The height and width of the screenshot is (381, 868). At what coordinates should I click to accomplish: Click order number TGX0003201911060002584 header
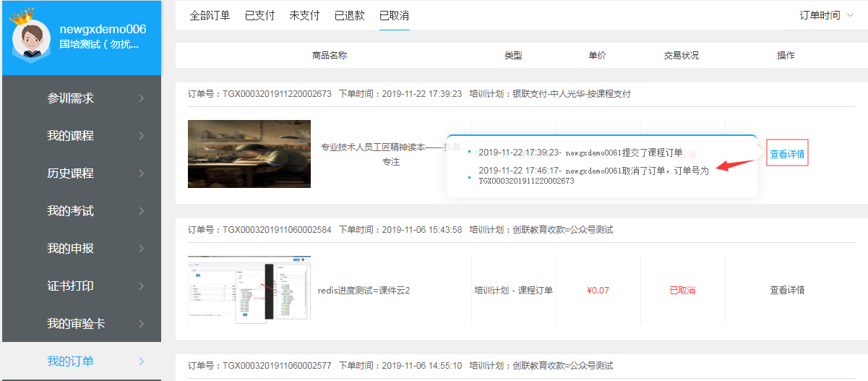pos(259,230)
